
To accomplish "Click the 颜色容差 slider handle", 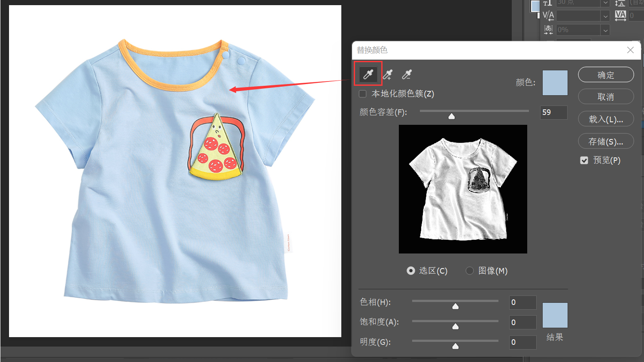I will (452, 116).
